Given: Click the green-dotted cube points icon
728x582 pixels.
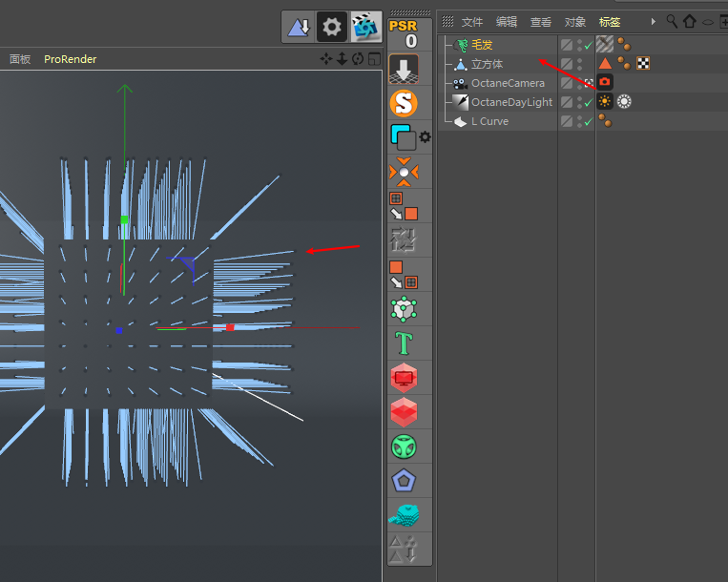Looking at the screenshot, I should 404,309.
